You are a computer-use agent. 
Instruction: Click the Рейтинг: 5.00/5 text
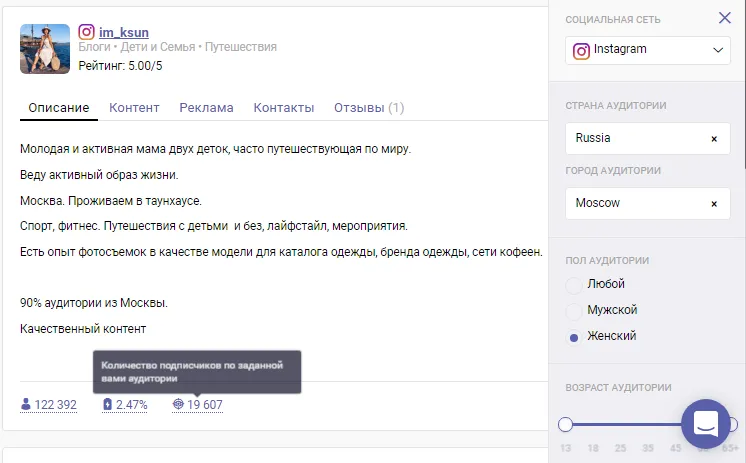(120, 66)
